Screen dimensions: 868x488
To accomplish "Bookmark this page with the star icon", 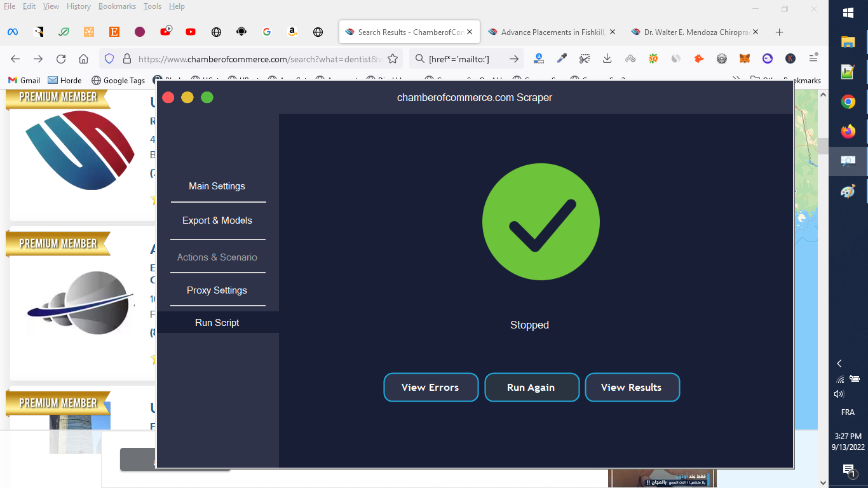I will tap(393, 58).
